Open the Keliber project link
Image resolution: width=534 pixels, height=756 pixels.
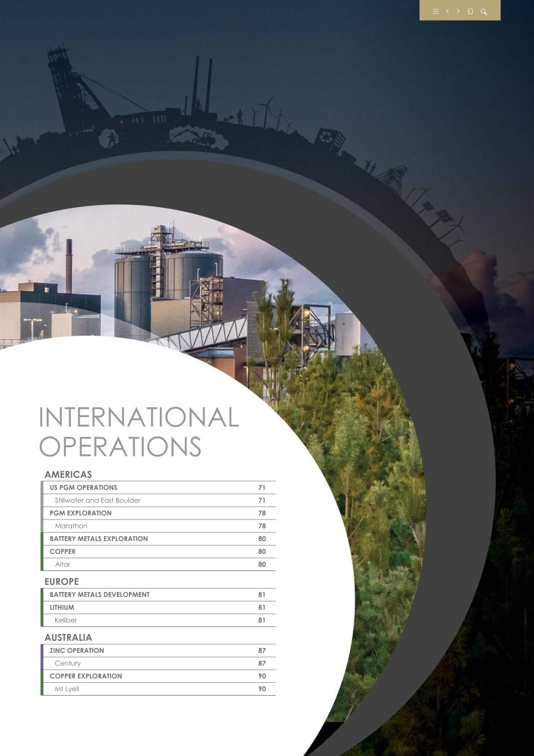[66, 620]
